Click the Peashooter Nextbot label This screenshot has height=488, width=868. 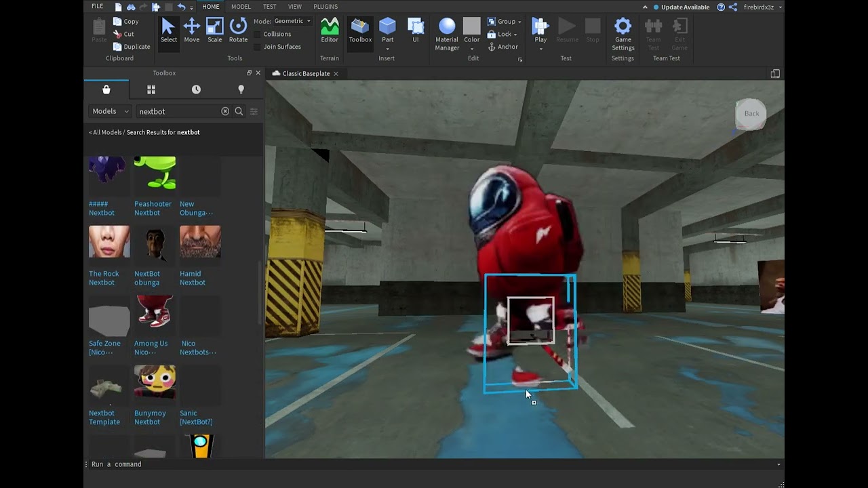pos(153,208)
